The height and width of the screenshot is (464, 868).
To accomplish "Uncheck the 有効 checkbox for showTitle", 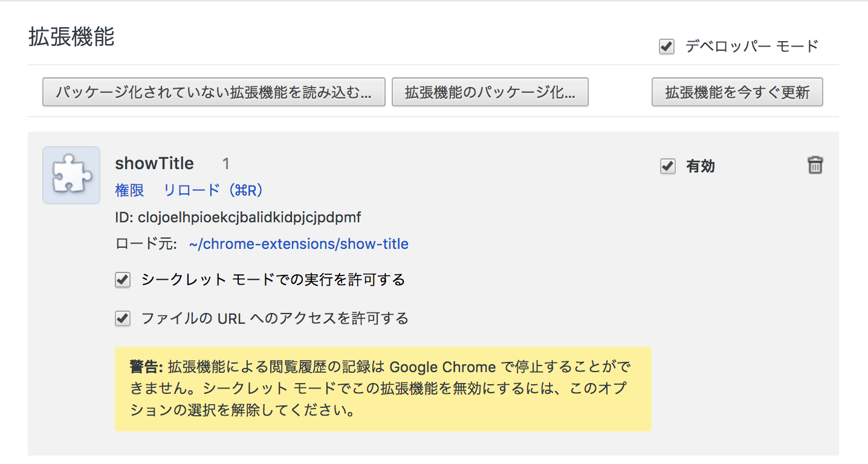I will (667, 166).
